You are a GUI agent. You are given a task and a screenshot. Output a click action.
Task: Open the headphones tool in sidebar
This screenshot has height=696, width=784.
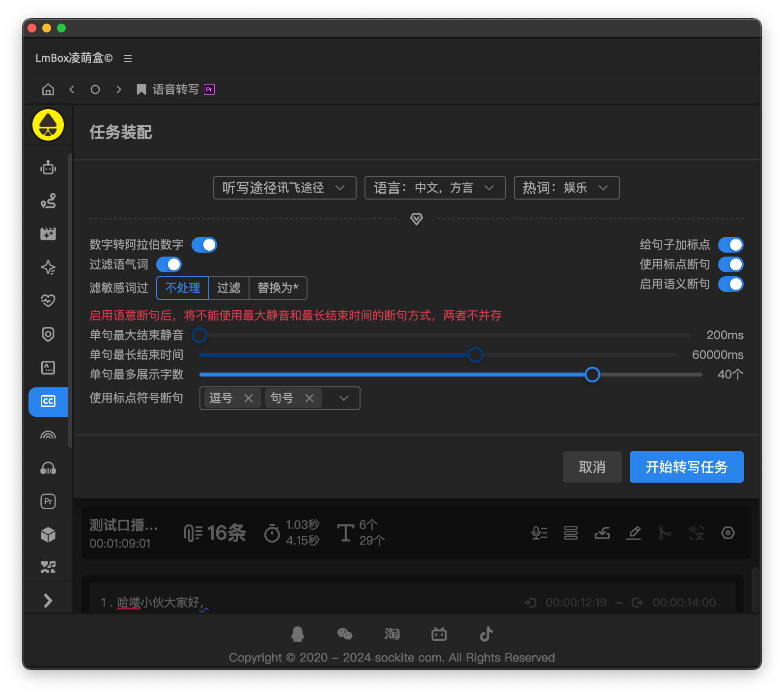click(48, 468)
